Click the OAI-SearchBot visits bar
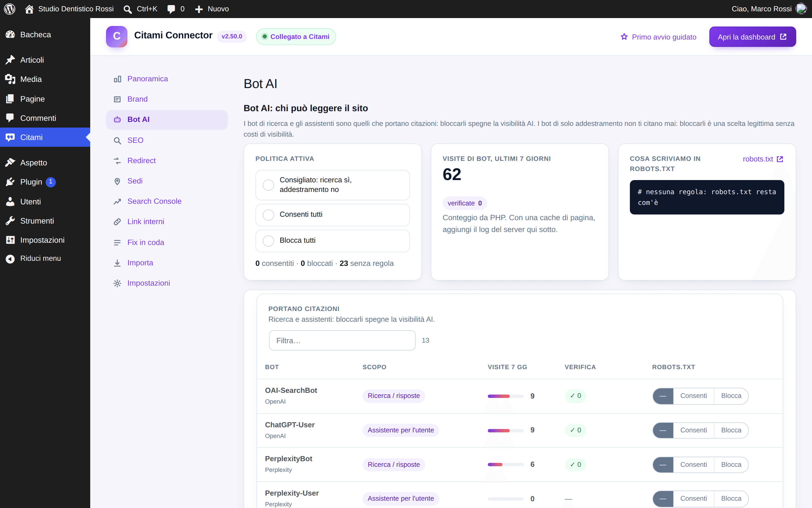812x508 pixels. [x=505, y=396]
